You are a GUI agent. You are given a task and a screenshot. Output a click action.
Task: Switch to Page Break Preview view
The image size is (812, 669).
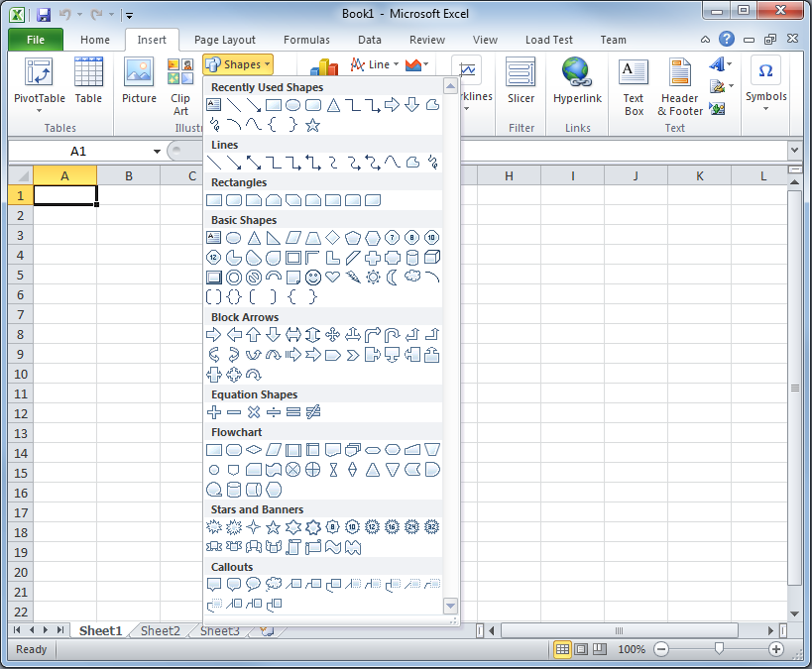601,649
